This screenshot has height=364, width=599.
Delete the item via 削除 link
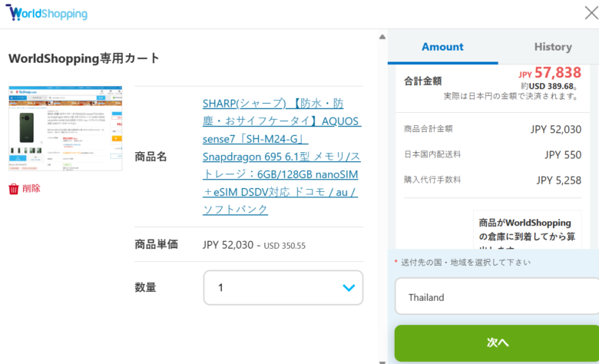point(31,188)
